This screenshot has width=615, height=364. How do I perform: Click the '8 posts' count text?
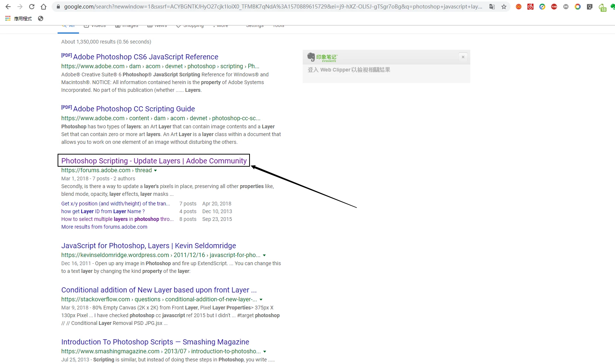(x=188, y=219)
